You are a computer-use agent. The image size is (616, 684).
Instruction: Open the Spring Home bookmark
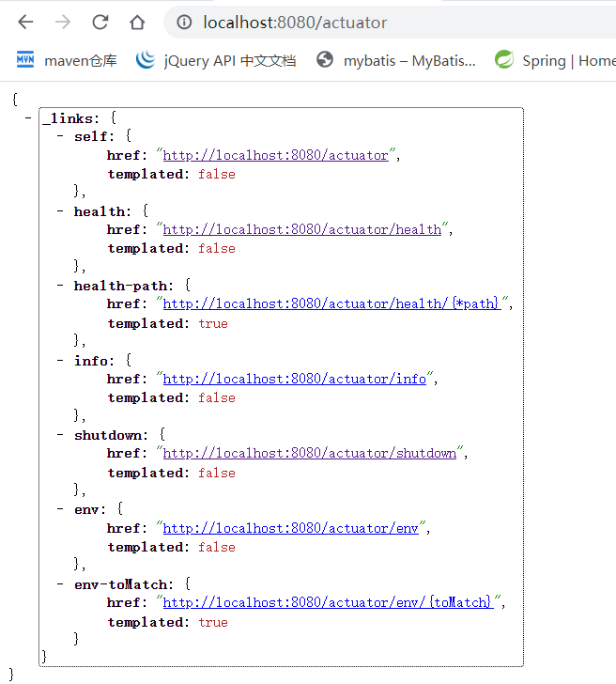(556, 61)
